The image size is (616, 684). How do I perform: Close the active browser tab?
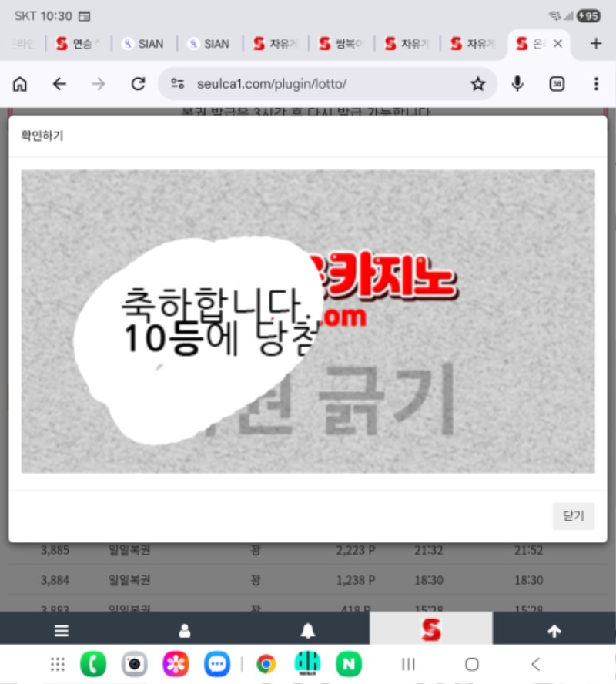pos(558,44)
